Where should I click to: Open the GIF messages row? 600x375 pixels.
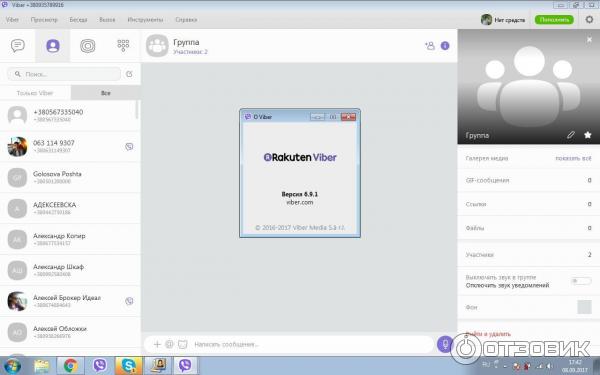pyautogui.click(x=528, y=180)
